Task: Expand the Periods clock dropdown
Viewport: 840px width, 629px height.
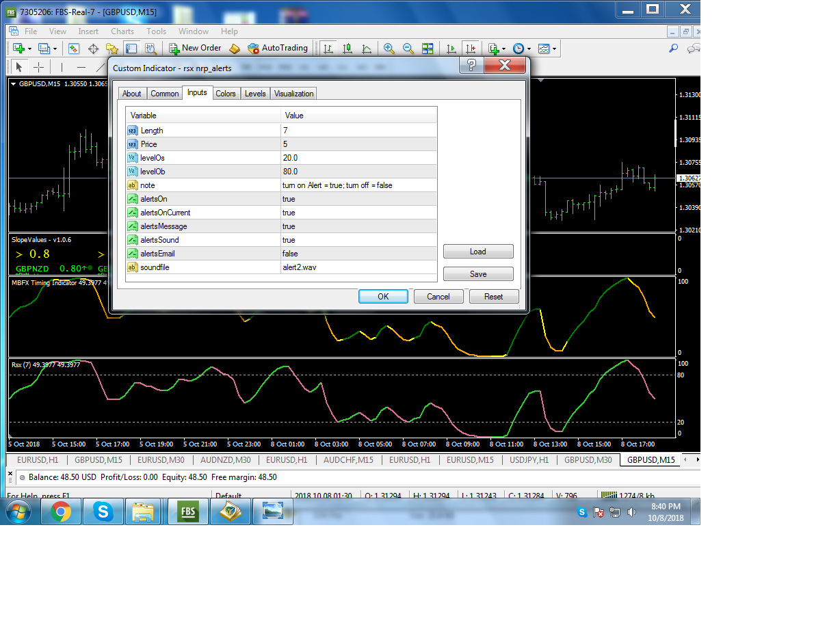Action: click(529, 49)
